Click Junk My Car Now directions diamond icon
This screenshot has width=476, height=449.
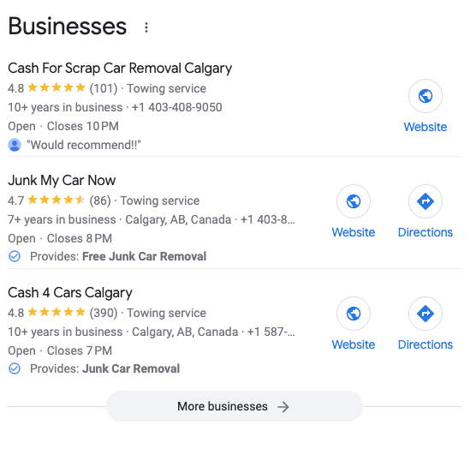425,201
